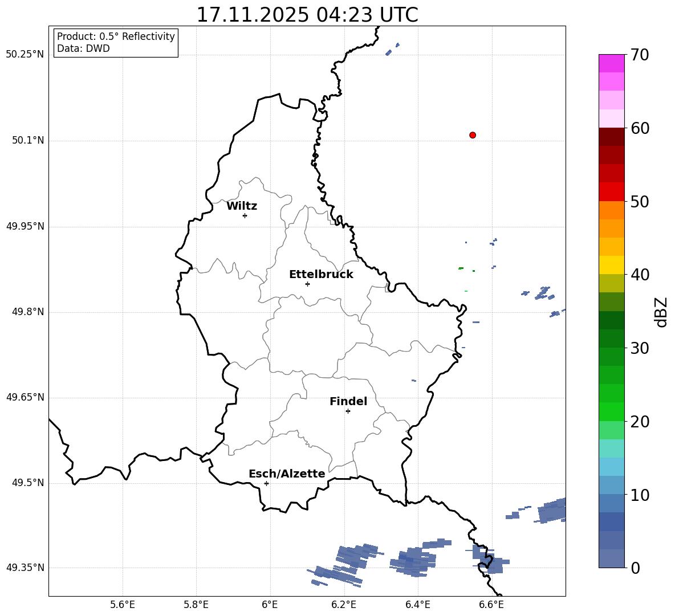Click the Data: DWD text
This screenshot has width=675, height=616.
click(x=83, y=48)
